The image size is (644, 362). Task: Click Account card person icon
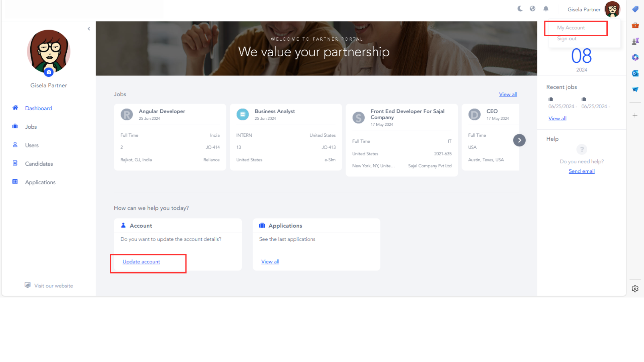(x=123, y=225)
